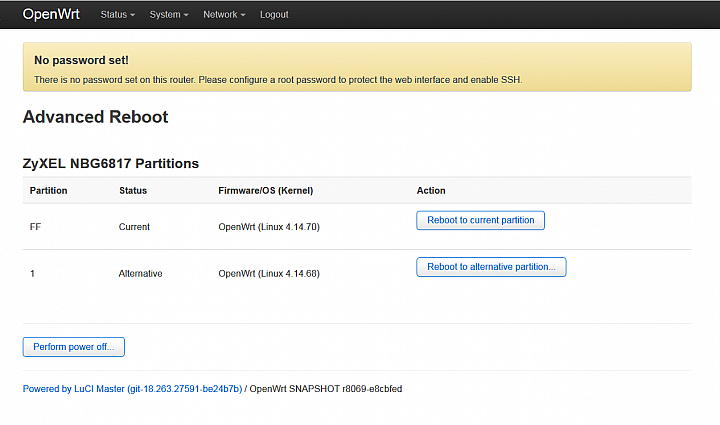This screenshot has height=425, width=720.
Task: Click the Perform power off button
Action: tap(73, 347)
